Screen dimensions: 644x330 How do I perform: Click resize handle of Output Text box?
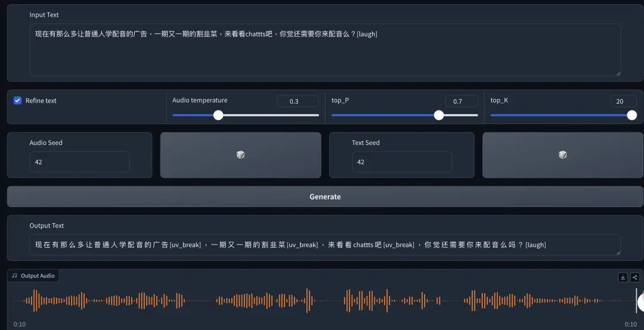tap(618, 252)
